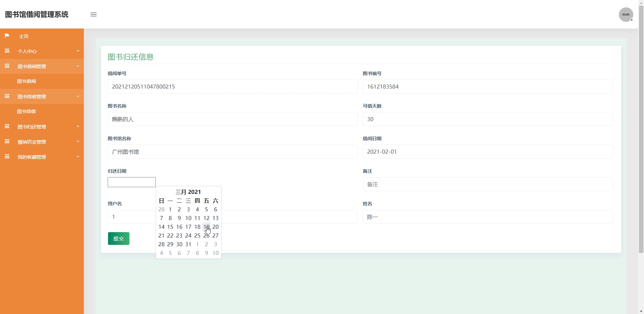Click the 提交 submit button
This screenshot has height=314, width=644.
tap(119, 239)
